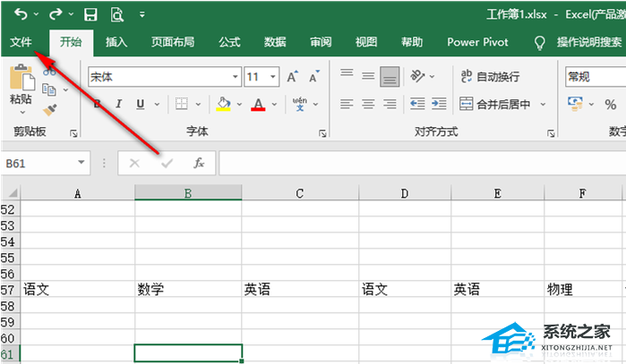Open the 公式 ribbon tab

click(x=229, y=42)
